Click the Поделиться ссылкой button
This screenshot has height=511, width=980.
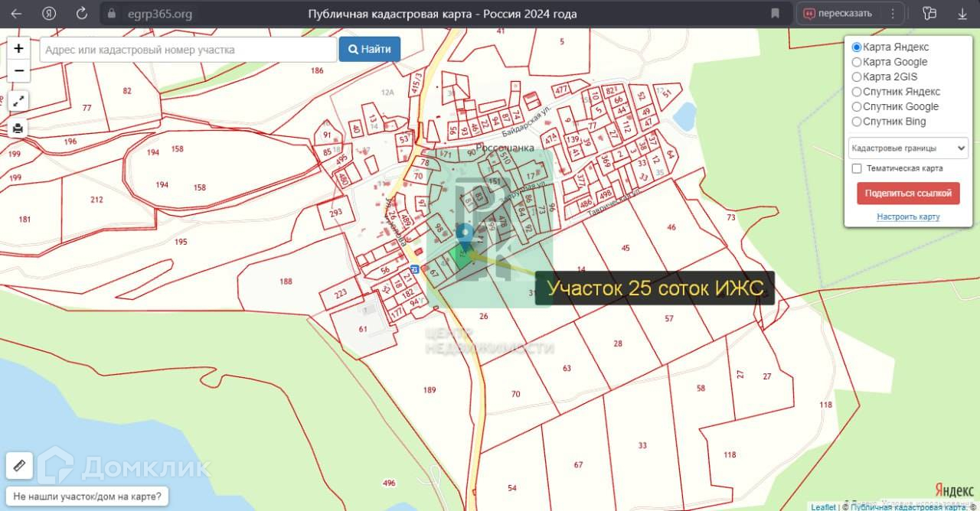908,194
